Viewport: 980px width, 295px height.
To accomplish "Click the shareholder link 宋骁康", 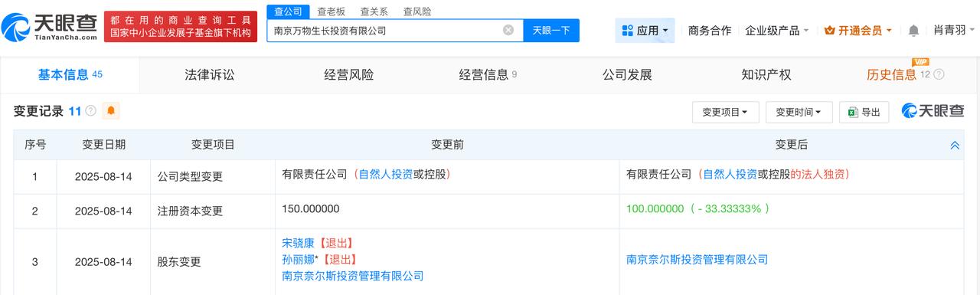I will (298, 243).
